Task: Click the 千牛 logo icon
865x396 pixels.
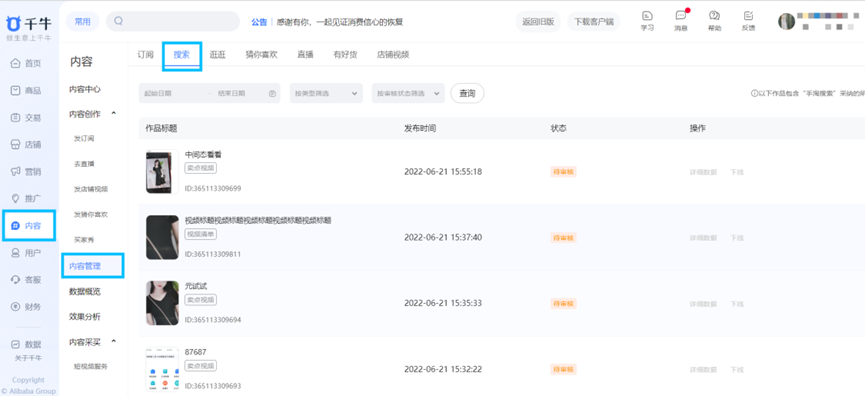Action: (13, 24)
